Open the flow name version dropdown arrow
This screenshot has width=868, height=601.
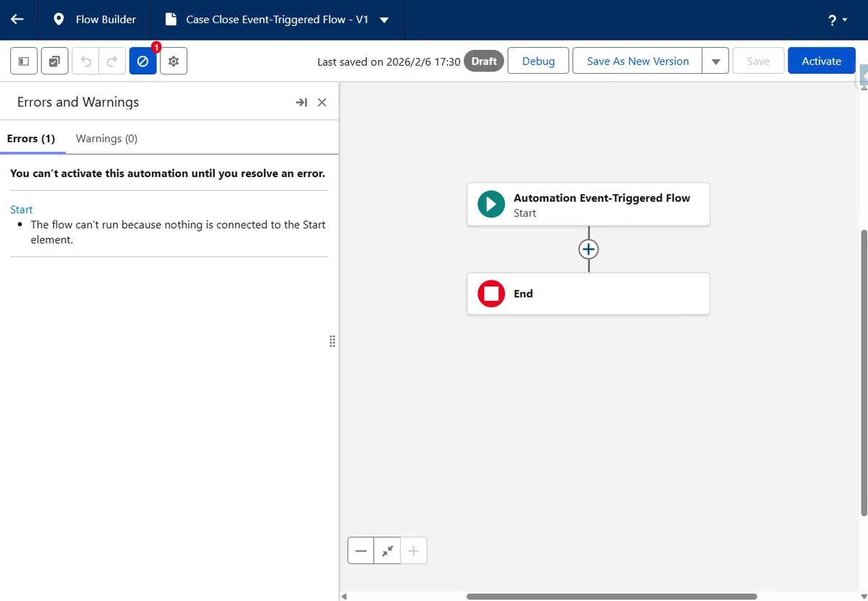384,20
